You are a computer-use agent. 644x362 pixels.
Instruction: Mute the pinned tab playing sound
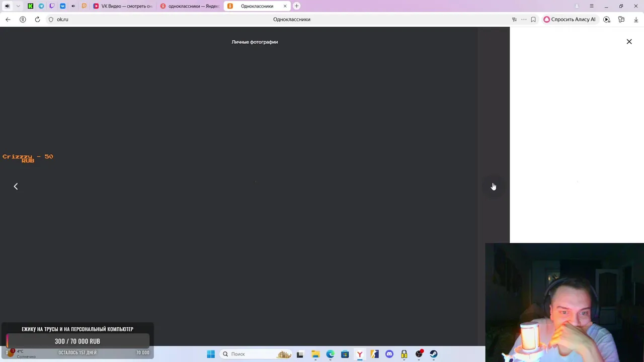click(73, 6)
